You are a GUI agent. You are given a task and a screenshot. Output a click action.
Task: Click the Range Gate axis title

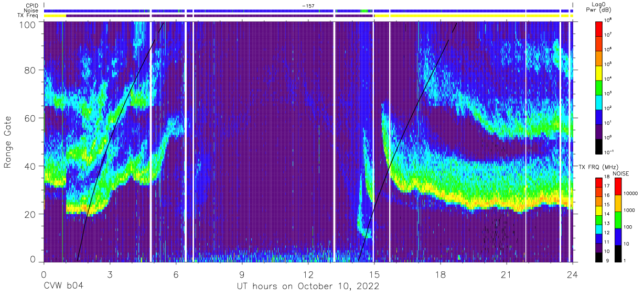pos(8,143)
